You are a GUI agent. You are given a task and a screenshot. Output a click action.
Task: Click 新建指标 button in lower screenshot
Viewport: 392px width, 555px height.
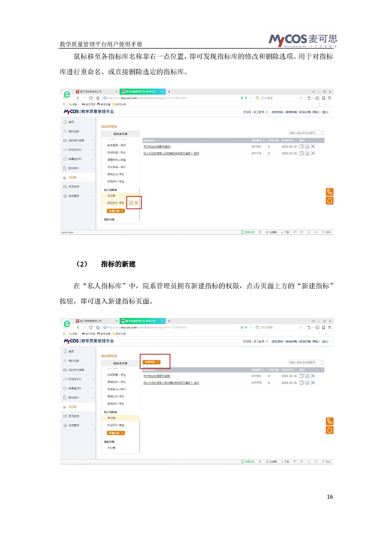[x=151, y=362]
